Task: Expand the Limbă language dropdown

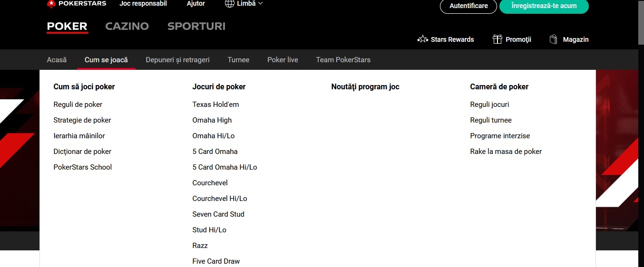Action: pos(244,4)
